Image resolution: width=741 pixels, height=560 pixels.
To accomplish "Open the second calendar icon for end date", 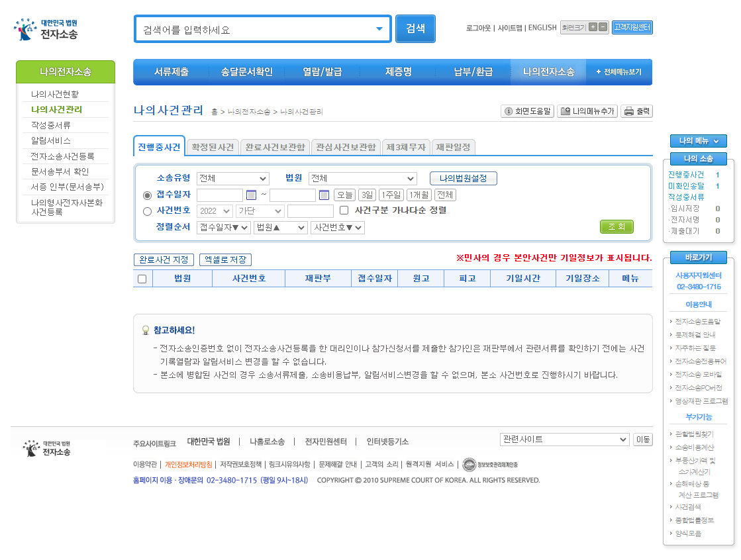I will [324, 195].
